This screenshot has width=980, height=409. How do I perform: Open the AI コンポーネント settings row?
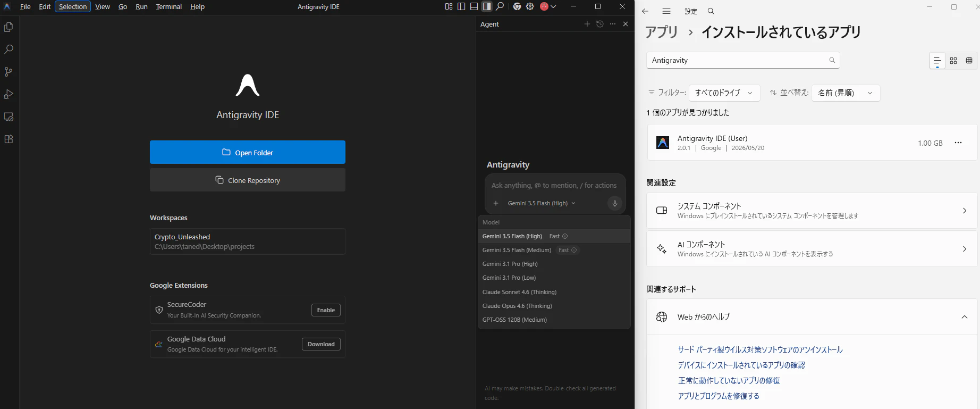(812, 249)
